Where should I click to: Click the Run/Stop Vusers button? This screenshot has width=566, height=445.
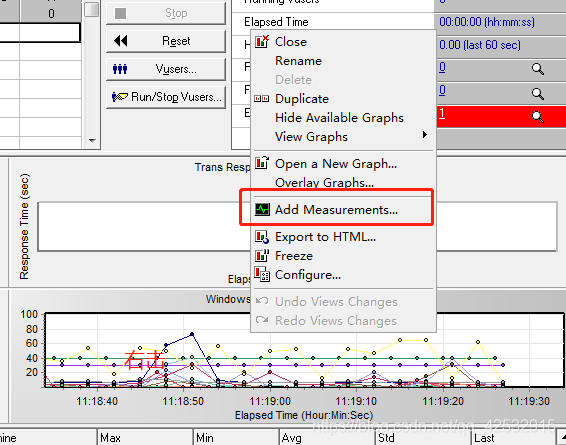(166, 96)
